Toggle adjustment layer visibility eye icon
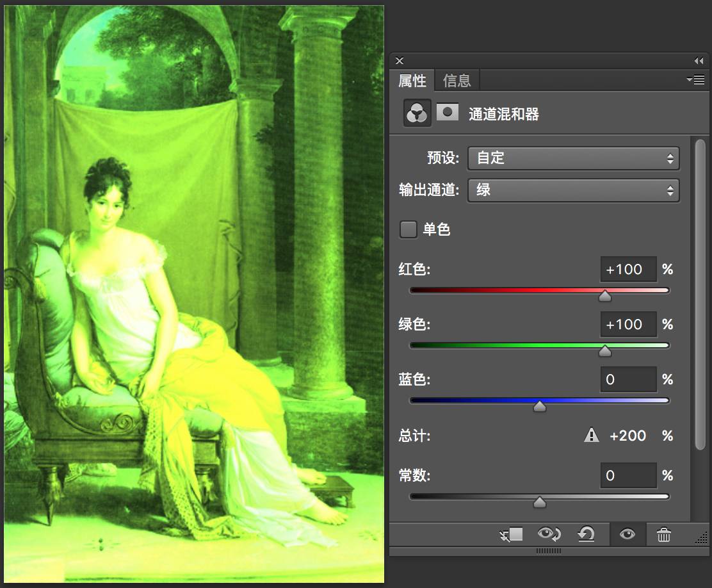This screenshot has width=712, height=588. tap(627, 534)
